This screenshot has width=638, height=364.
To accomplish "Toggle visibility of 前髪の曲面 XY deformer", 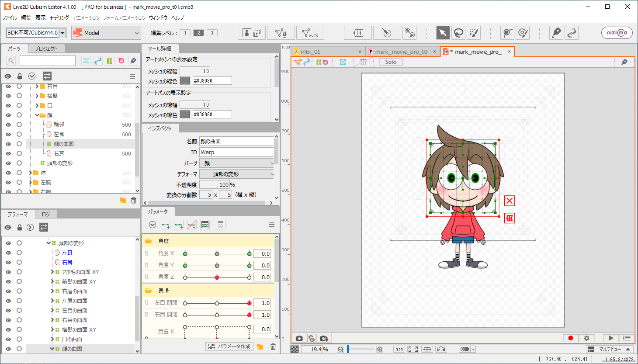I will click(8, 281).
